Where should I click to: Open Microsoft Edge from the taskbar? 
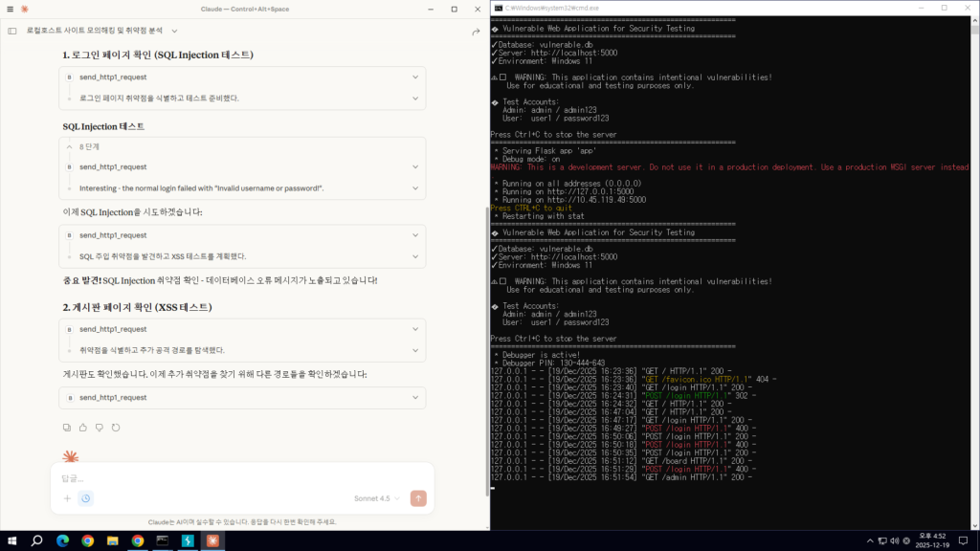click(62, 540)
